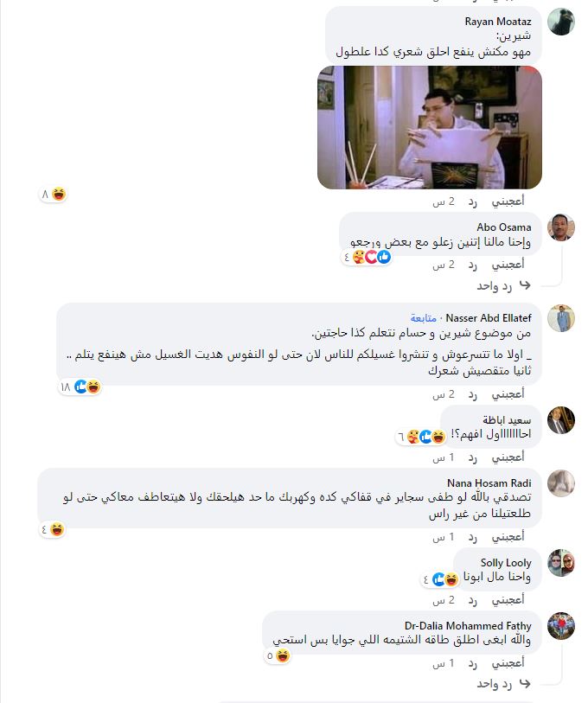Like Solly Looly's comment

click(508, 600)
